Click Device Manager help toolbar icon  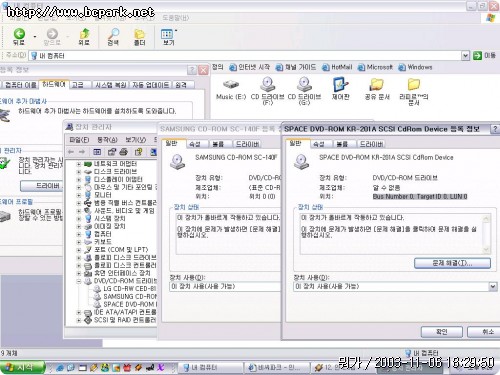pyautogui.click(x=138, y=152)
